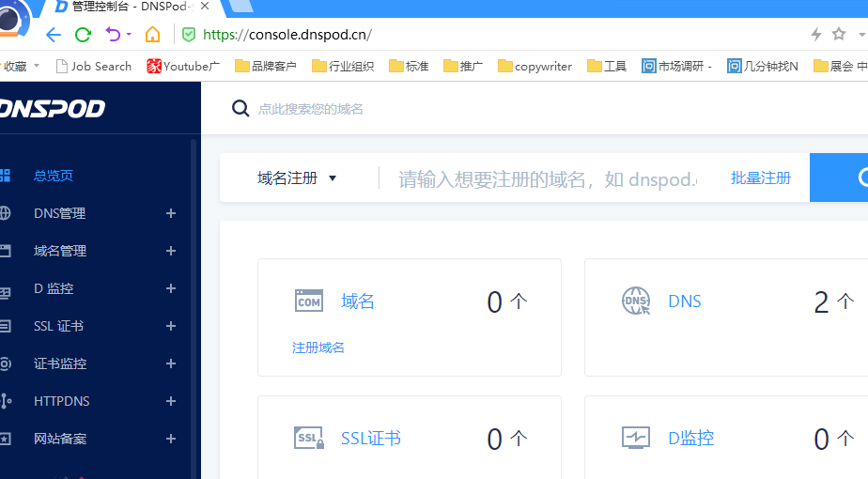Open HTTPDNS sidebar menu item
This screenshot has width=868, height=479.
pyautogui.click(x=62, y=401)
